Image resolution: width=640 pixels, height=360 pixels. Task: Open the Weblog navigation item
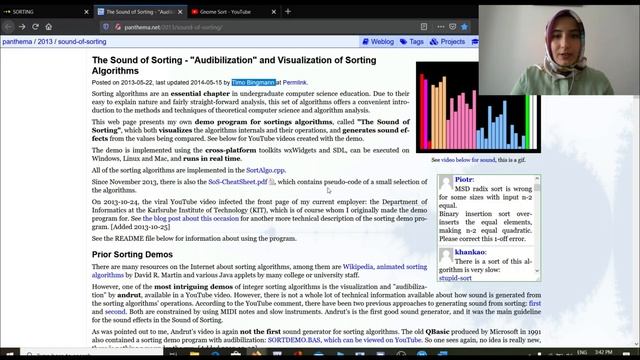378,42
